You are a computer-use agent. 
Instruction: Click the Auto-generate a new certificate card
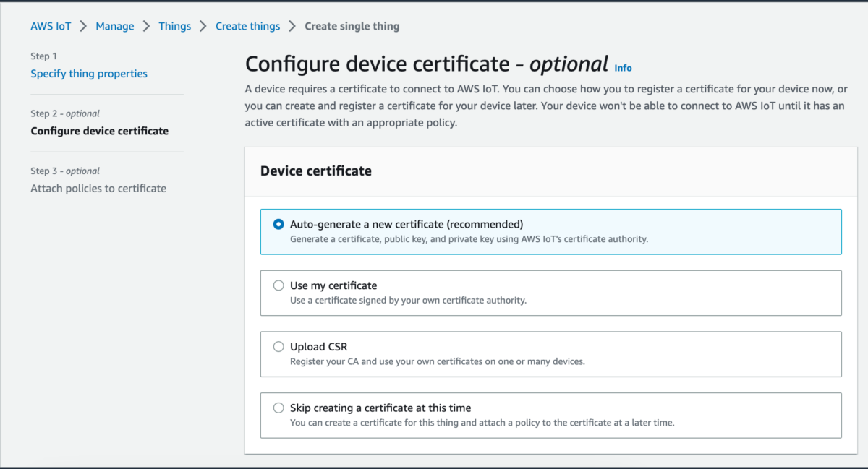[550, 231]
